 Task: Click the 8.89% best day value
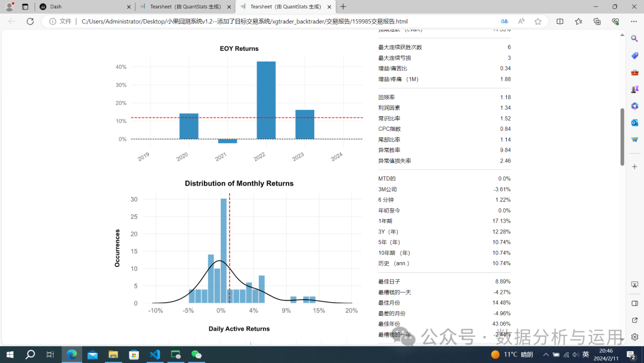point(503,282)
